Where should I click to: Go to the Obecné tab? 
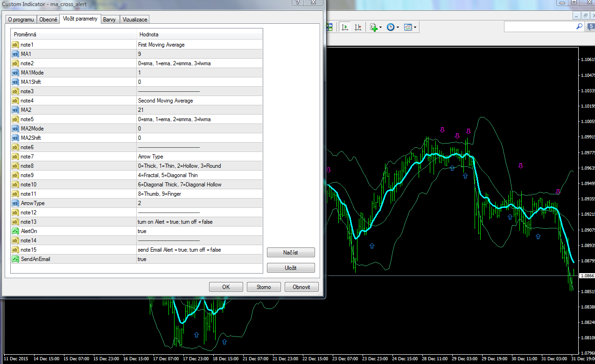click(48, 20)
